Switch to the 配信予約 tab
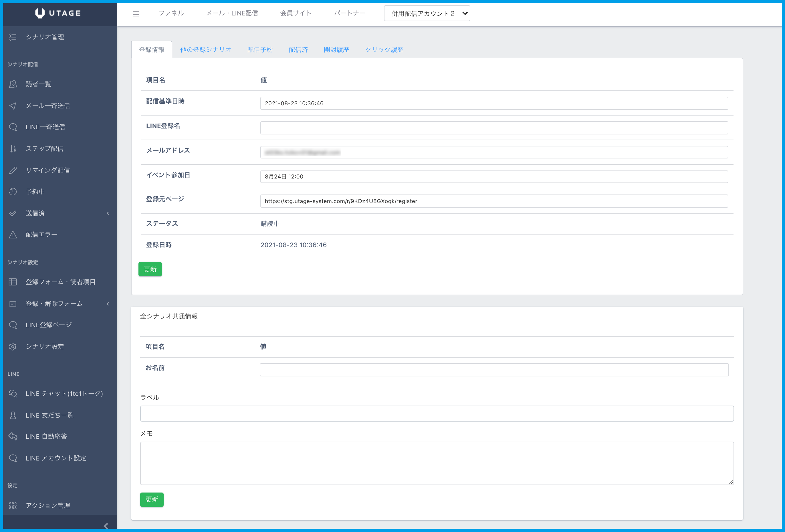 pyautogui.click(x=260, y=50)
